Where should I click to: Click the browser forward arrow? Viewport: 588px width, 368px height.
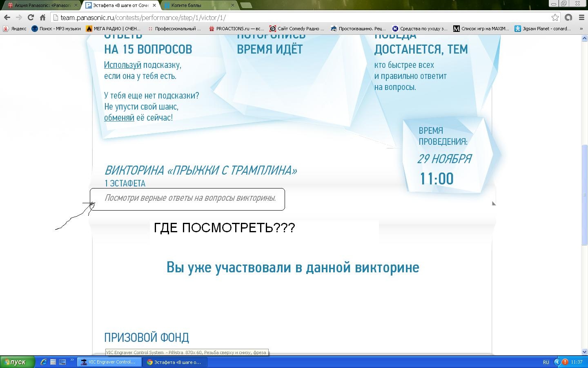tap(19, 18)
